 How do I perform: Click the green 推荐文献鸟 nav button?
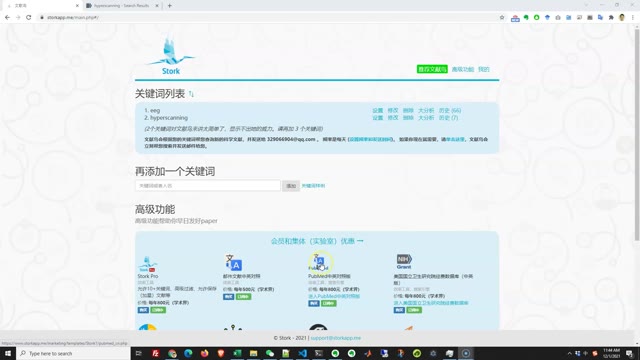432,69
